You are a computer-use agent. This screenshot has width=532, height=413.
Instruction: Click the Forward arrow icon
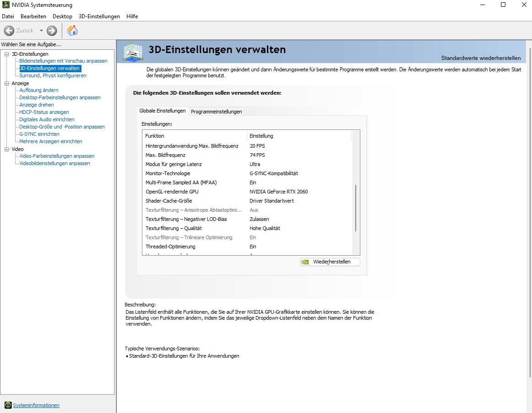pos(52,31)
